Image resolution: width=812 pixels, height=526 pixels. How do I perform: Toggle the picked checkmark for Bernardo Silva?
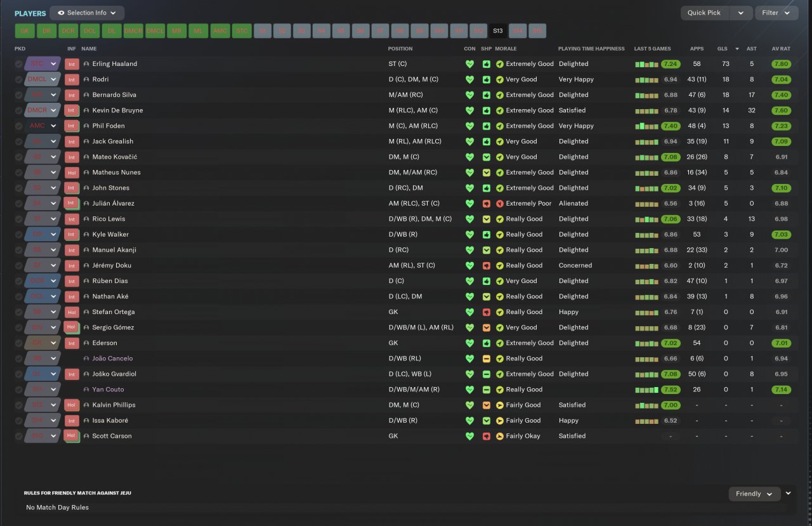[x=19, y=95]
